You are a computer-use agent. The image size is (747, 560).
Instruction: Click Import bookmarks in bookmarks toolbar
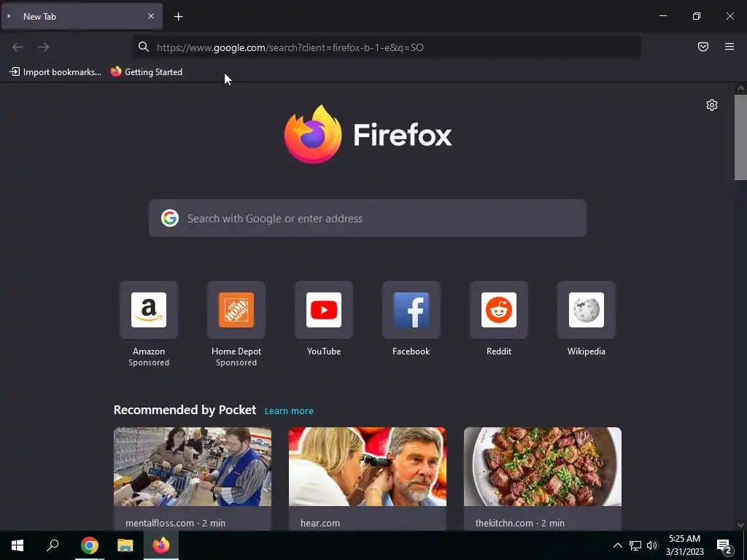(55, 72)
